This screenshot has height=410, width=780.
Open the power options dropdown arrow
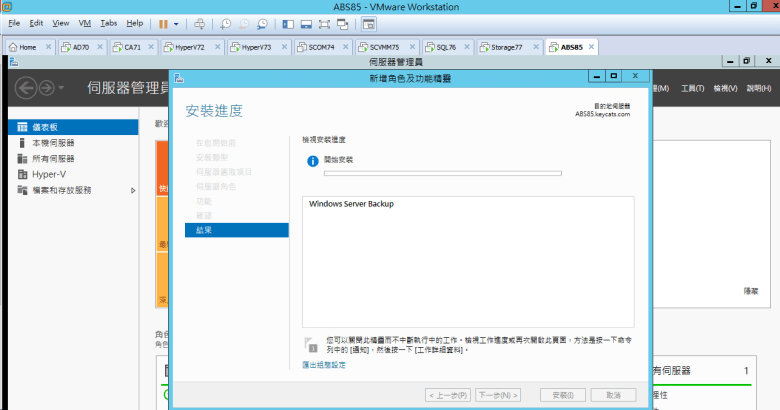click(177, 22)
